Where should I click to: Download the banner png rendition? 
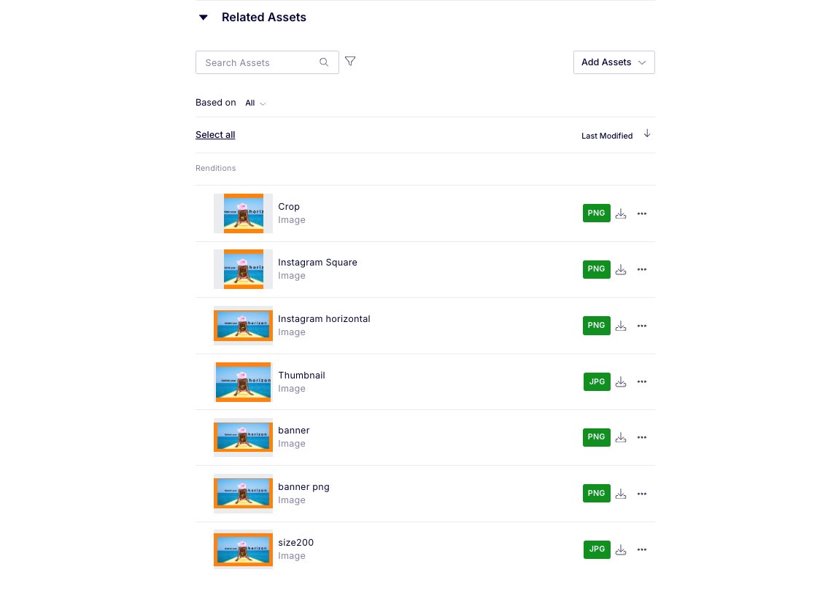(x=620, y=493)
